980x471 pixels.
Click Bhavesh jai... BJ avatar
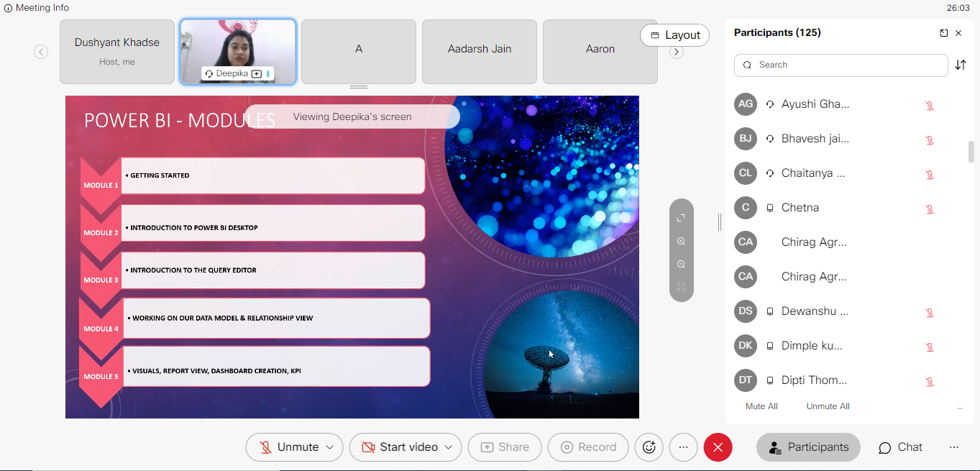tap(746, 139)
